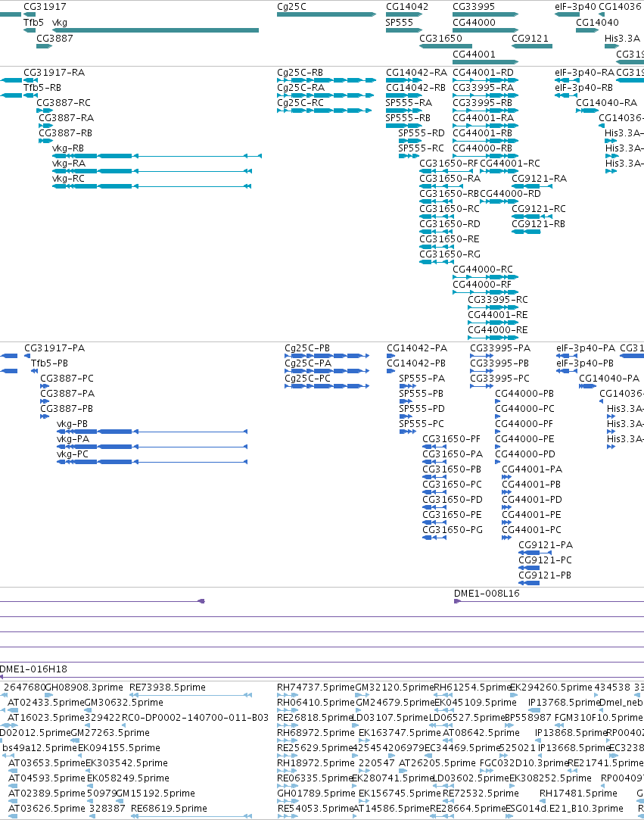
Task: Open the Cg25C-PA protein label
Action: coord(308,363)
